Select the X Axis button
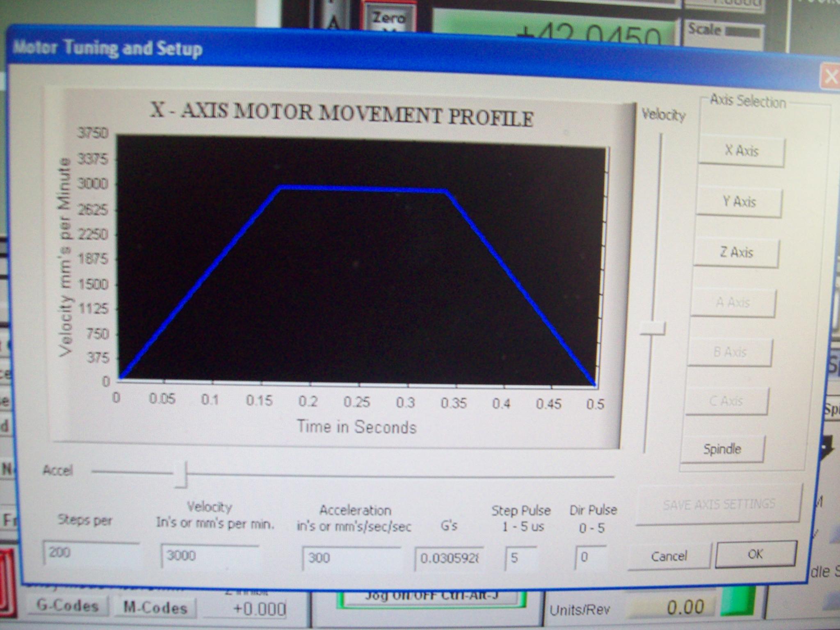The width and height of the screenshot is (840, 630). [x=742, y=151]
